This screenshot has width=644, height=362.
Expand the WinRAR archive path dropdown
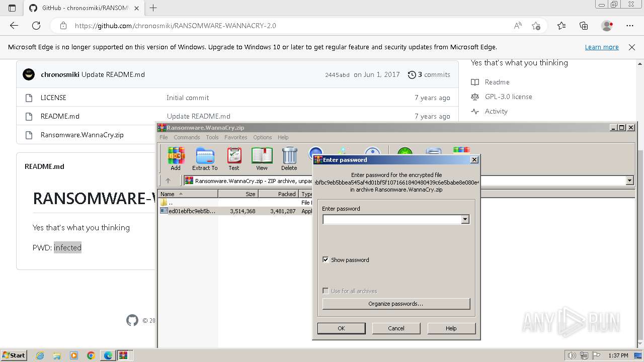[629, 180]
